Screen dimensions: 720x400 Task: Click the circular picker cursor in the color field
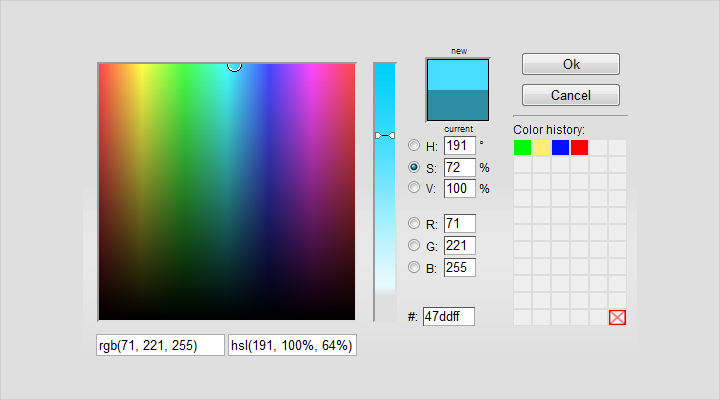(234, 66)
